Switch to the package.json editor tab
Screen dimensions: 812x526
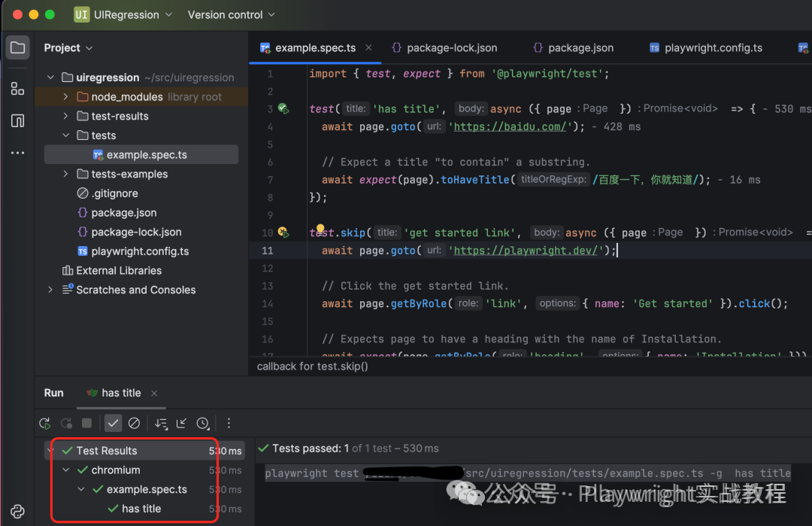tap(580, 48)
